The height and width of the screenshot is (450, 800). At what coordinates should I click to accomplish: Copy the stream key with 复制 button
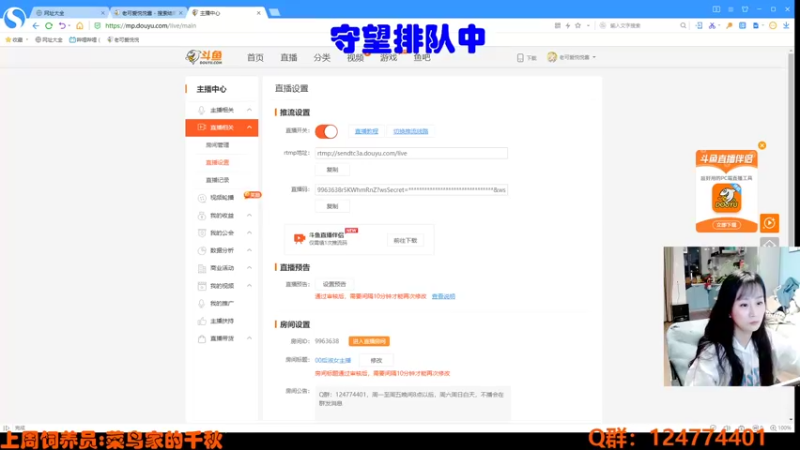[332, 206]
